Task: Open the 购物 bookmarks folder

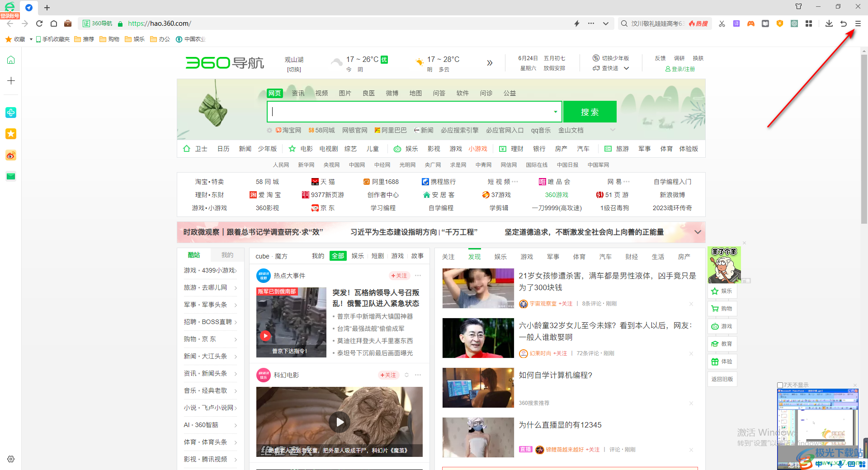Action: (x=109, y=39)
